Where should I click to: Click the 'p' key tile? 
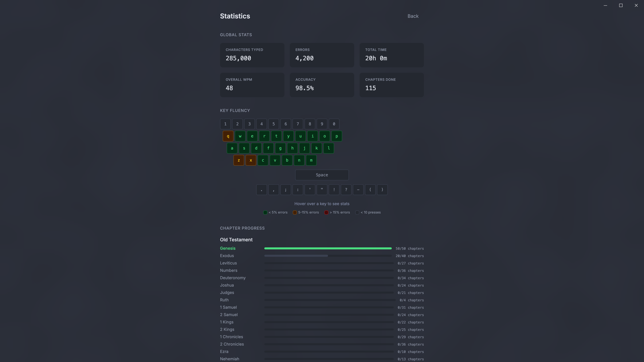pyautogui.click(x=336, y=136)
